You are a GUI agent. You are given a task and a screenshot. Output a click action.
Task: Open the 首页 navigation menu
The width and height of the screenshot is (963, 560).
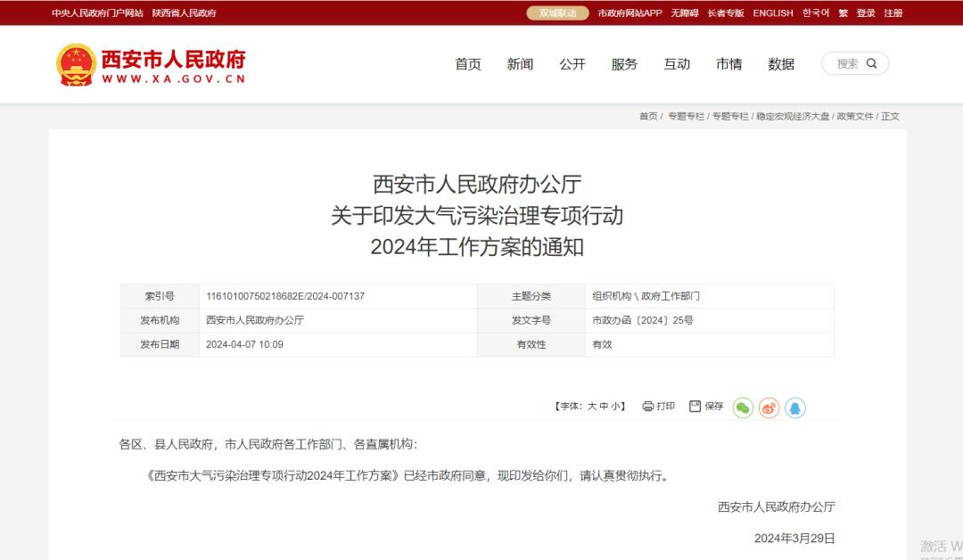468,64
